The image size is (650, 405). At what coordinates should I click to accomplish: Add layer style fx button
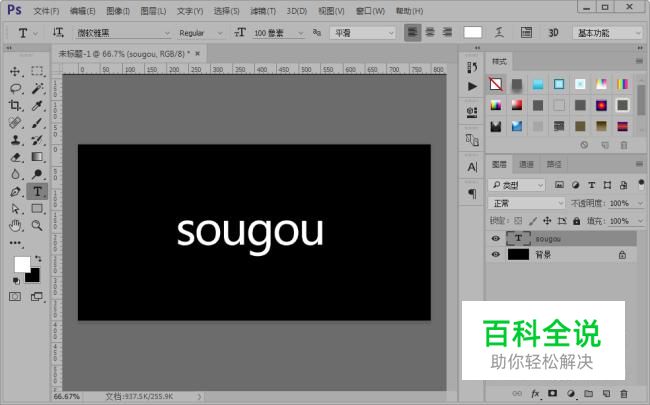535,393
